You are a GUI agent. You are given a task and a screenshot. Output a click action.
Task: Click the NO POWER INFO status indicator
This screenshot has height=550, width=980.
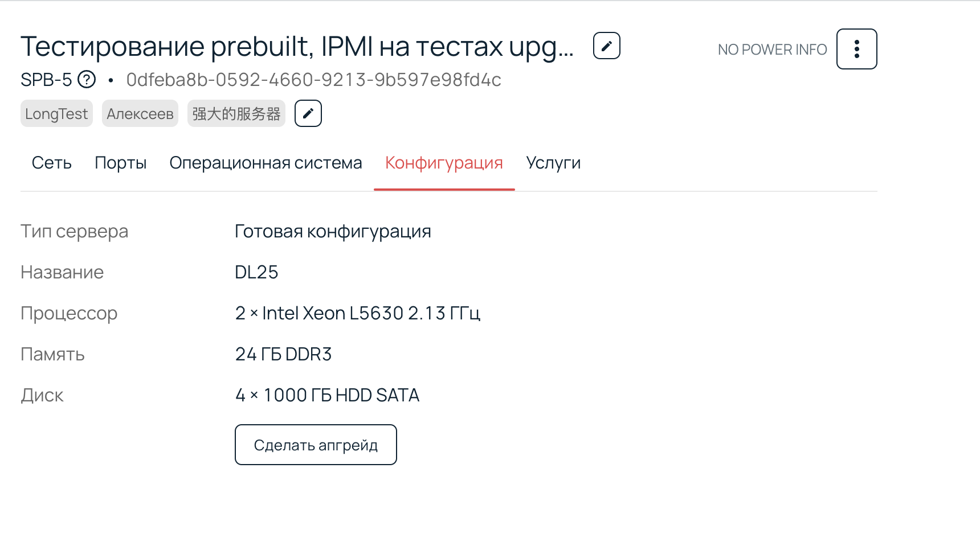[773, 49]
